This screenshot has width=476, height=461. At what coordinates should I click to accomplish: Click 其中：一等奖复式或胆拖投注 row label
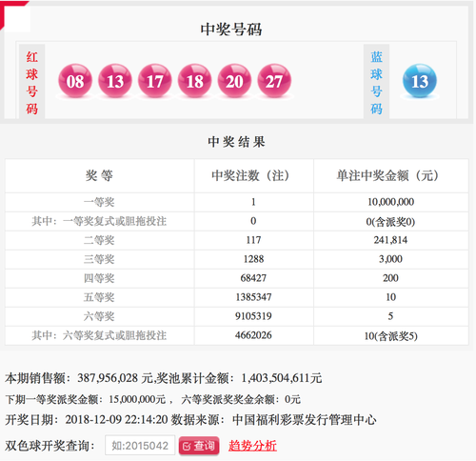click(x=99, y=221)
